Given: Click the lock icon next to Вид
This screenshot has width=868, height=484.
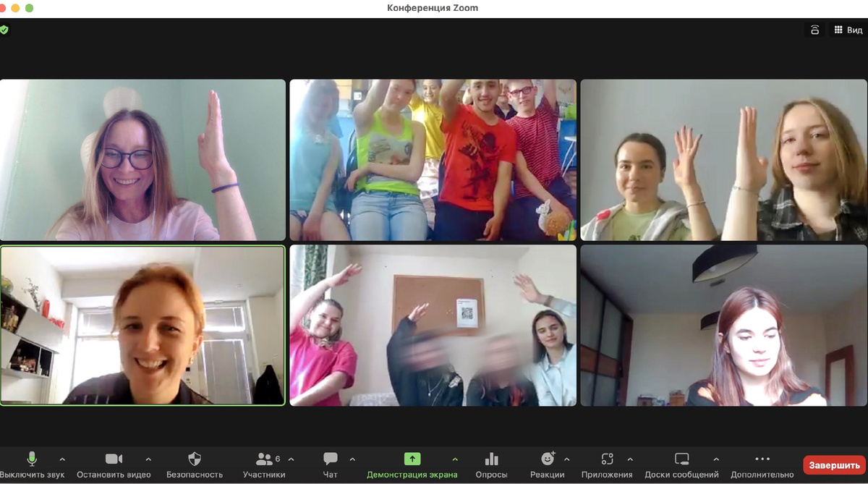Looking at the screenshot, I should click(814, 30).
